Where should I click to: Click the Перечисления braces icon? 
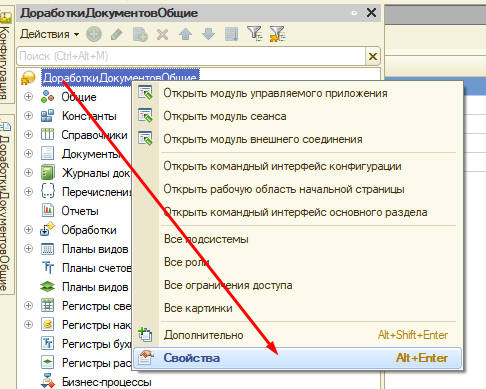[47, 192]
